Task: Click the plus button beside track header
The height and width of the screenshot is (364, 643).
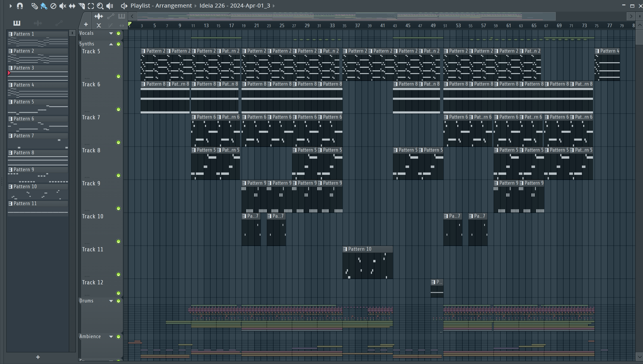Action: (86, 24)
